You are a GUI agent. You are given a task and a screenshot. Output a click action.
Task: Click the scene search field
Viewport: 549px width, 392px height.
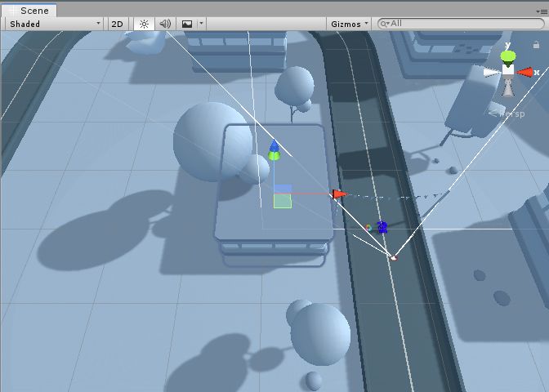pyautogui.click(x=461, y=24)
